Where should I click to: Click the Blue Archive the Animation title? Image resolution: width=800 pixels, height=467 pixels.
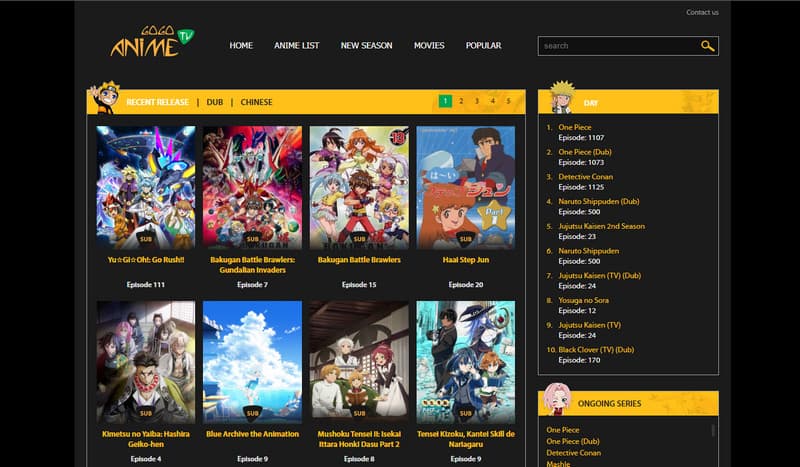[253, 434]
